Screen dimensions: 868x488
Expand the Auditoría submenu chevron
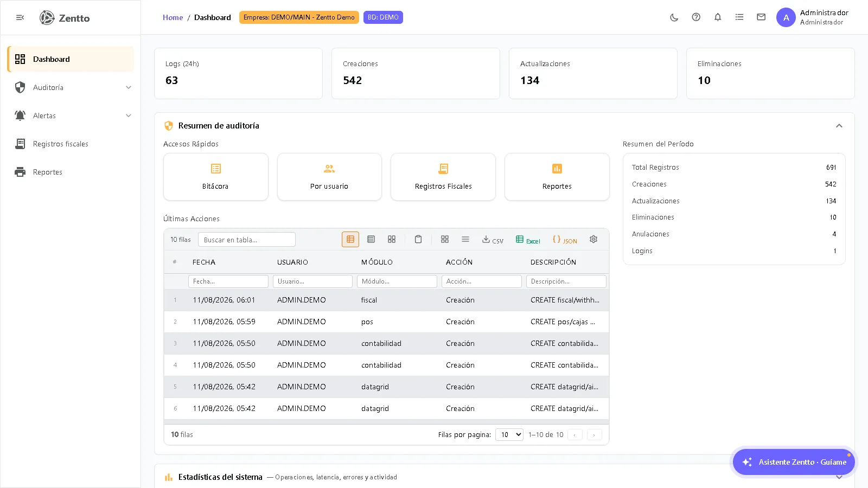129,87
